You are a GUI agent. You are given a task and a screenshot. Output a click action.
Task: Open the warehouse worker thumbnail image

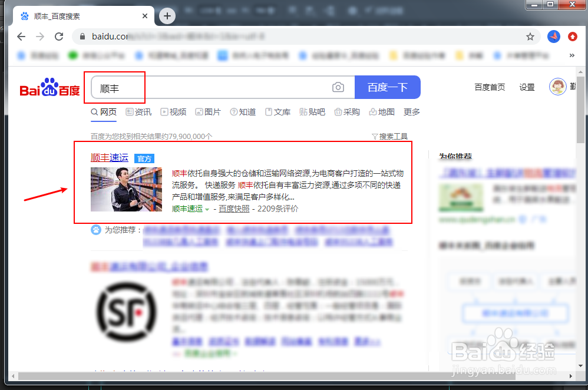pyautogui.click(x=126, y=189)
